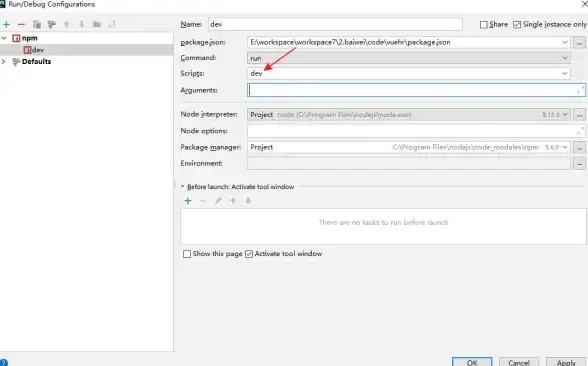Copy the selected configuration
Viewport: 588px width, 366px height.
(37, 24)
